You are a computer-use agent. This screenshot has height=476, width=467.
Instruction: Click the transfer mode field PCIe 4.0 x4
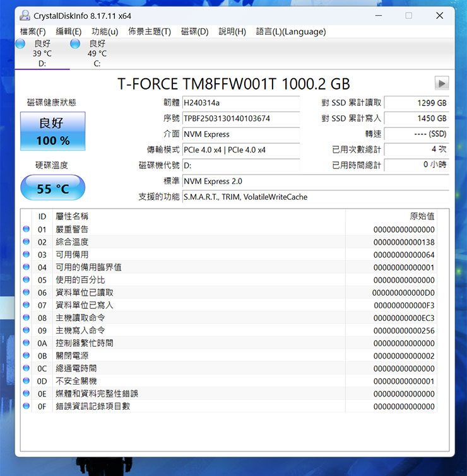(x=241, y=150)
